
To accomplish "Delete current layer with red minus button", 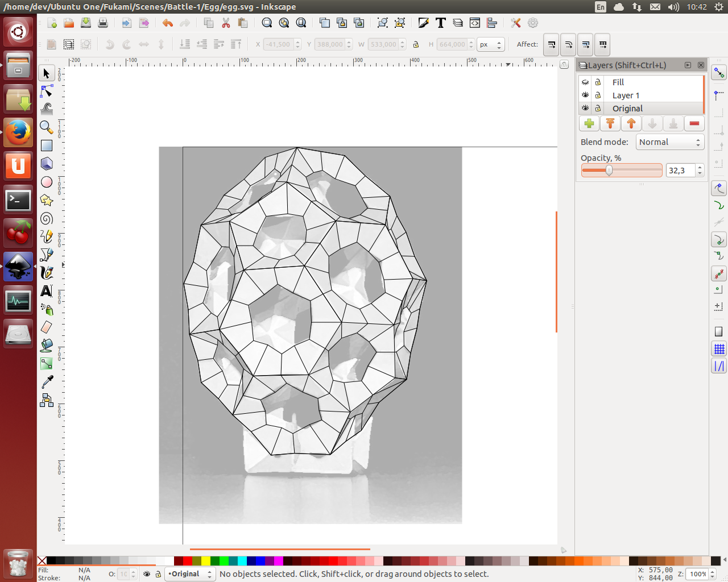I will pos(694,123).
